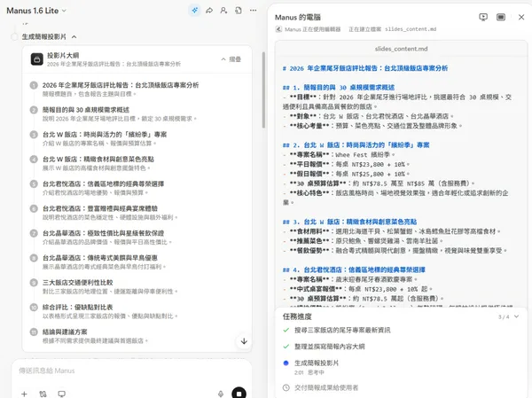Open the Manus 1.6 Lite model dropdown
The height and width of the screenshot is (398, 532).
pyautogui.click(x=36, y=11)
